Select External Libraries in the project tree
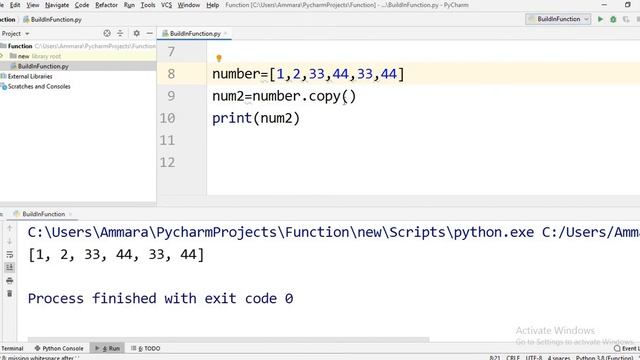Screen dimensions: 640x360 [30, 76]
